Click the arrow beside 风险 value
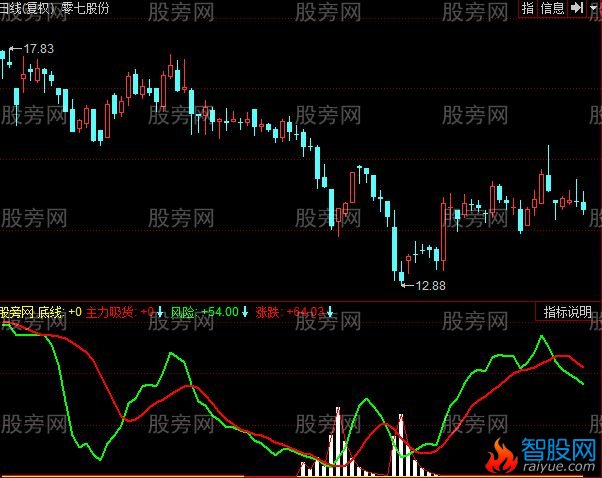The height and width of the screenshot is (478, 602). [245, 312]
